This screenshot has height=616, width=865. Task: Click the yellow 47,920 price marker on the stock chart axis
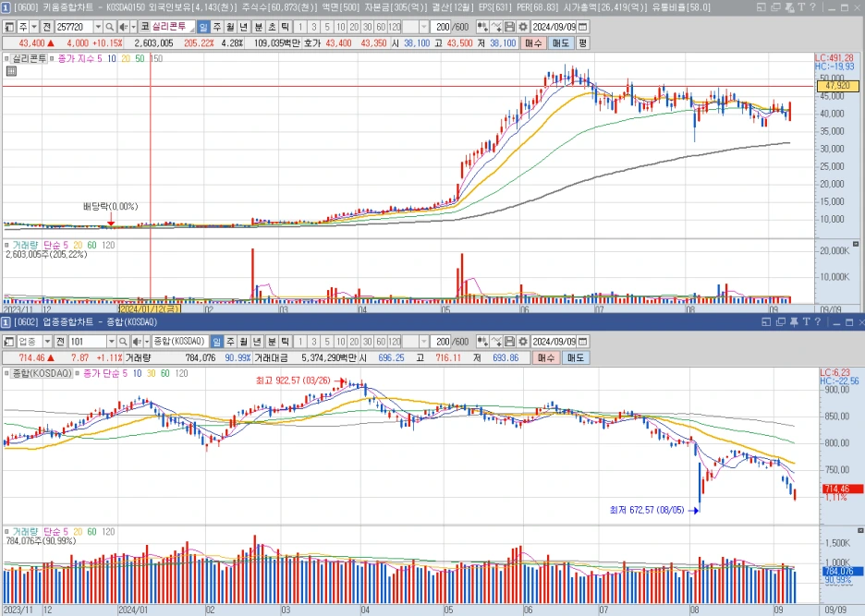tap(837, 86)
